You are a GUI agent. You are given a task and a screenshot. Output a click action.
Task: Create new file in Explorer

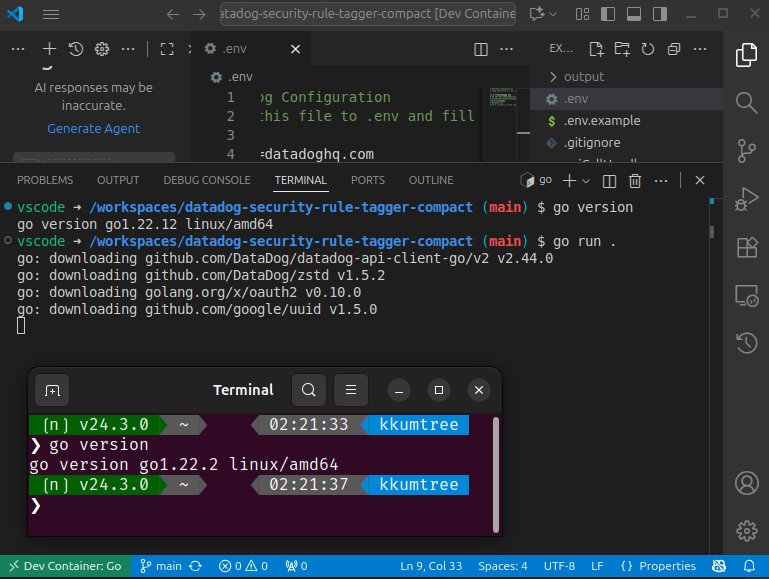click(596, 49)
